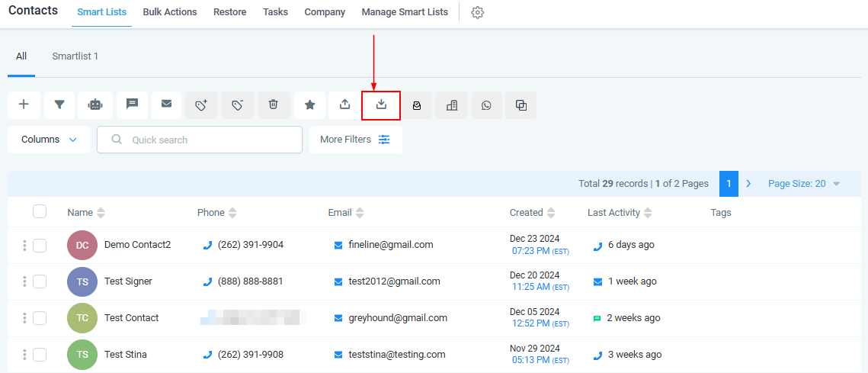Screen dimensions: 868x373
Task: Open the Bulk Actions tab
Action: [x=170, y=12]
